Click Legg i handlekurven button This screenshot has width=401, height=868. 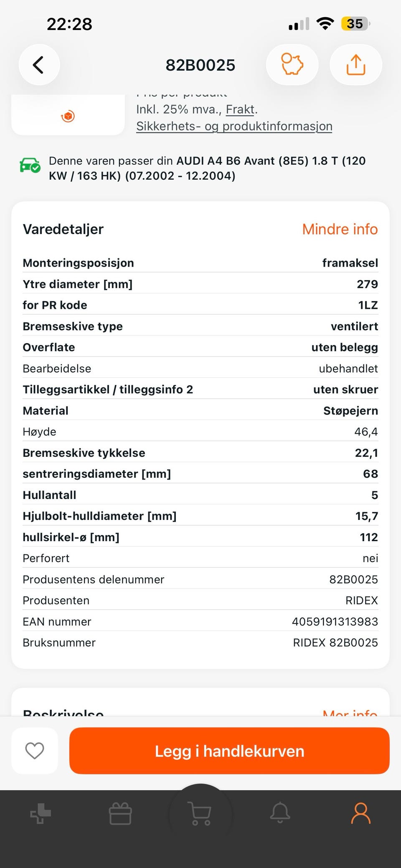point(229,751)
